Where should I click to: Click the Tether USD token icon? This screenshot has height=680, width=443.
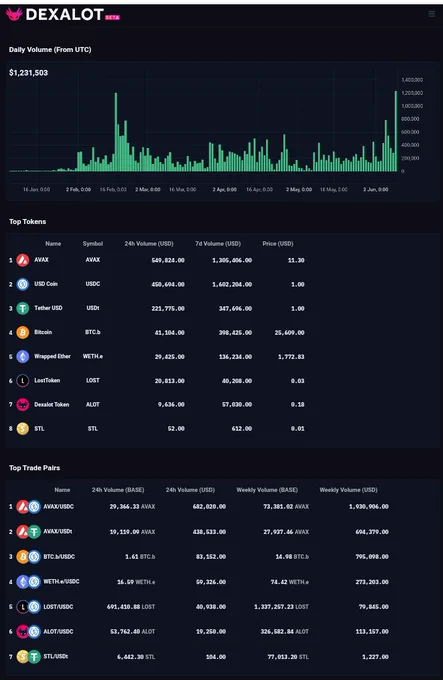[x=23, y=308]
